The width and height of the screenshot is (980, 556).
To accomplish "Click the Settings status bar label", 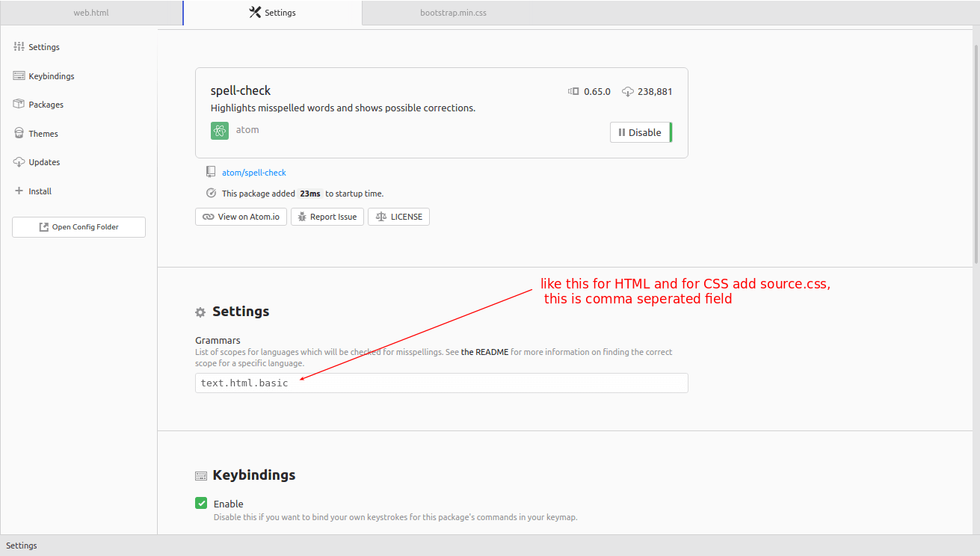I will 22,546.
